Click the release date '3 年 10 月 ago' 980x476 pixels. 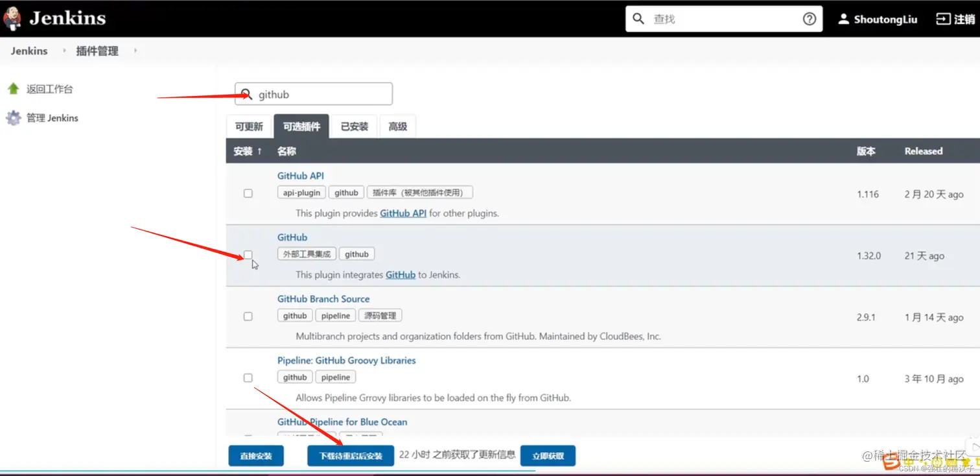(934, 379)
